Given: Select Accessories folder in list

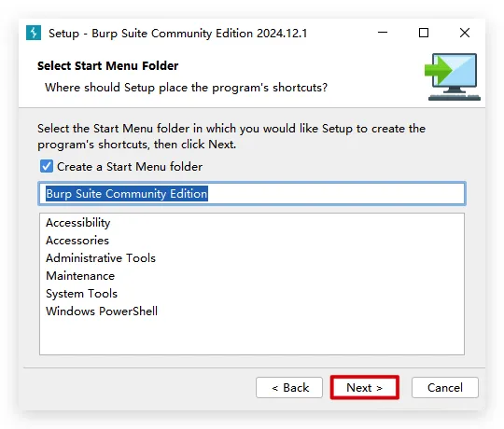Looking at the screenshot, I should (x=77, y=241).
